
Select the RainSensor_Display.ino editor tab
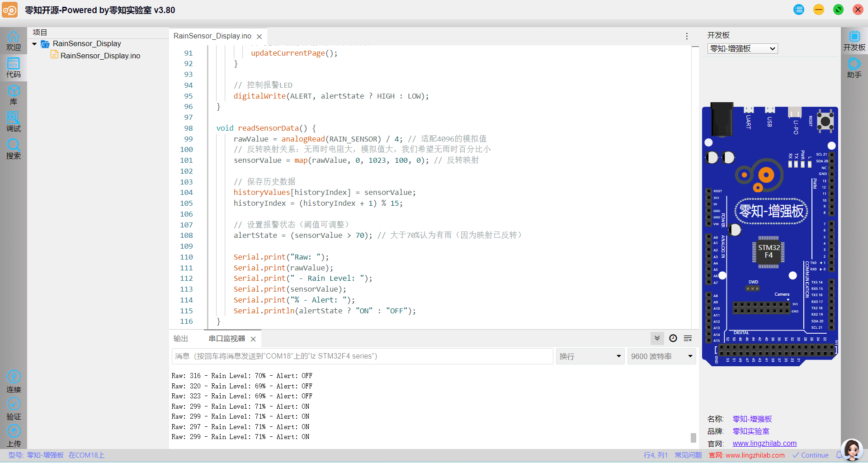tap(212, 36)
